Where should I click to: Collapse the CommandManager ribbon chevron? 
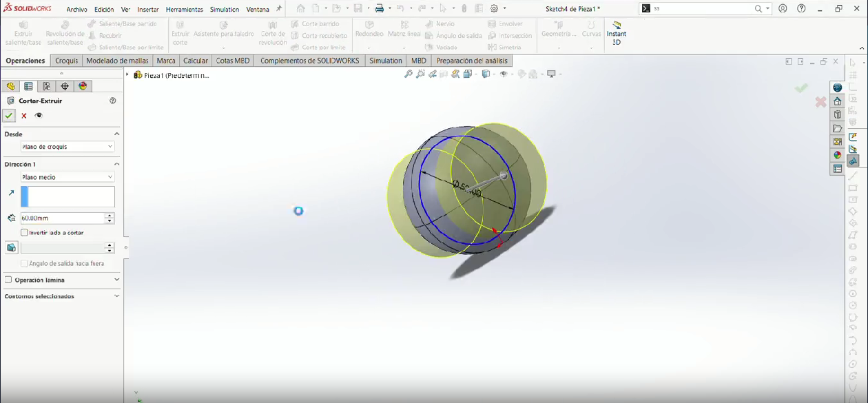point(862,48)
